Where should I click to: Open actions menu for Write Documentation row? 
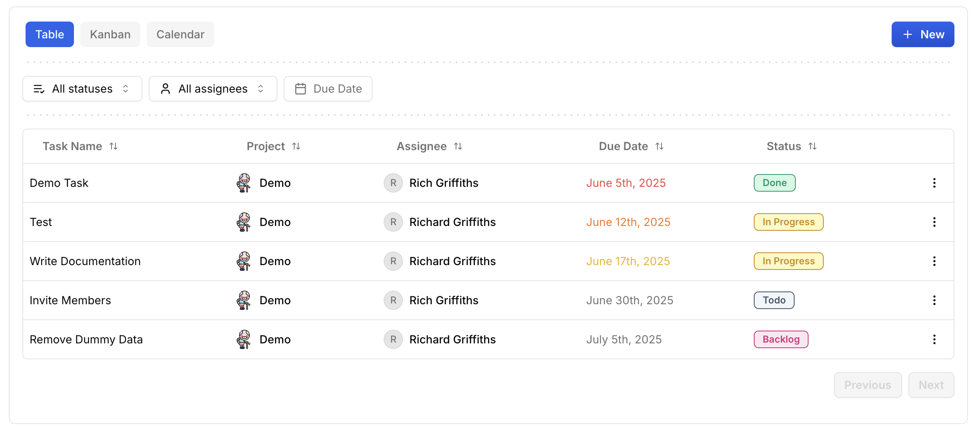pos(934,261)
